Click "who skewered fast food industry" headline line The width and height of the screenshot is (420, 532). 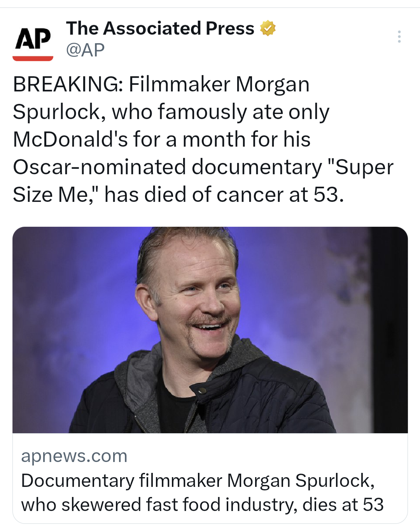click(x=159, y=505)
